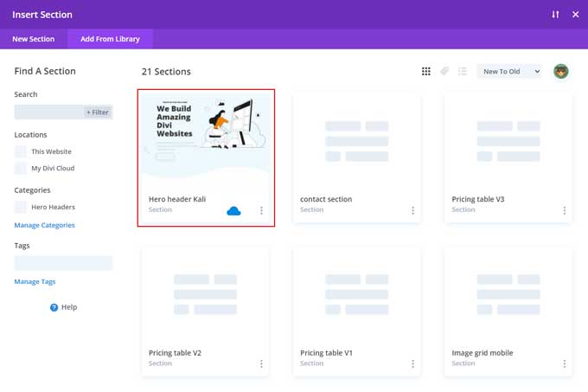Open options menu for Pricing table V1
The width and height of the screenshot is (588, 392).
coord(412,363)
